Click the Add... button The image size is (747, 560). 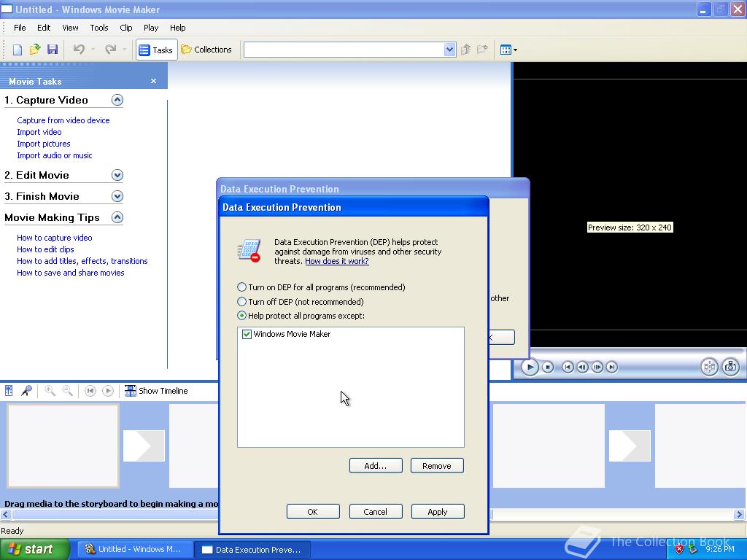click(x=376, y=466)
